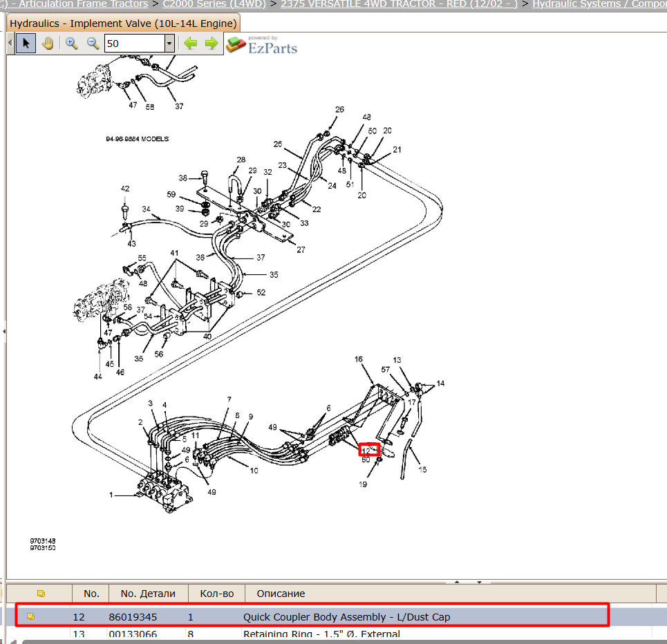Viewport: 667px width, 644px height.
Task: Sort by the Кол-во column header
Action: [216, 594]
